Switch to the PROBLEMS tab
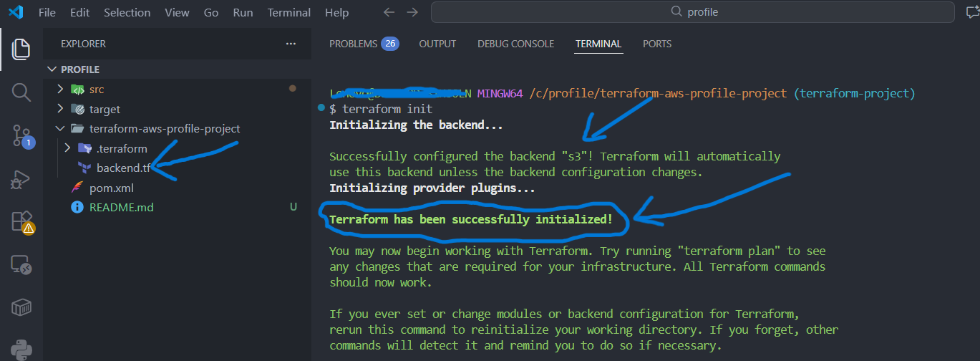Viewport: 980px width, 361px height. click(x=364, y=44)
